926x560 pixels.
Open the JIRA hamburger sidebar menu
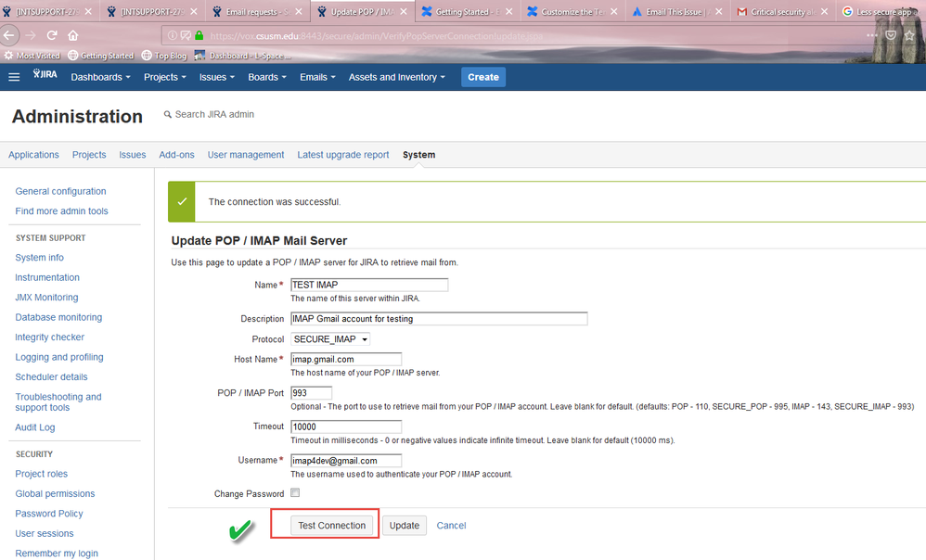[14, 77]
